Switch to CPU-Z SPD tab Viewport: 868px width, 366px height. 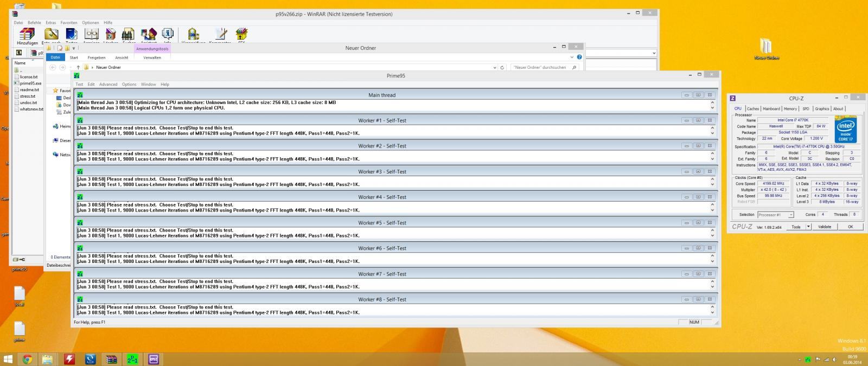click(x=806, y=108)
